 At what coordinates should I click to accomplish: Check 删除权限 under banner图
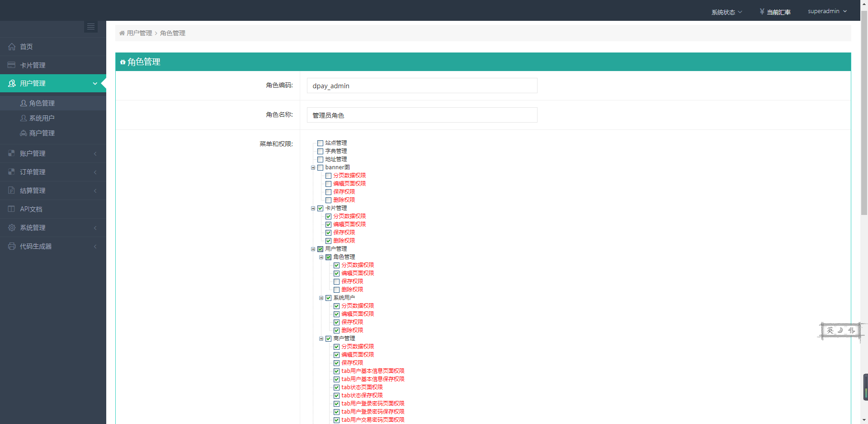[x=329, y=200]
